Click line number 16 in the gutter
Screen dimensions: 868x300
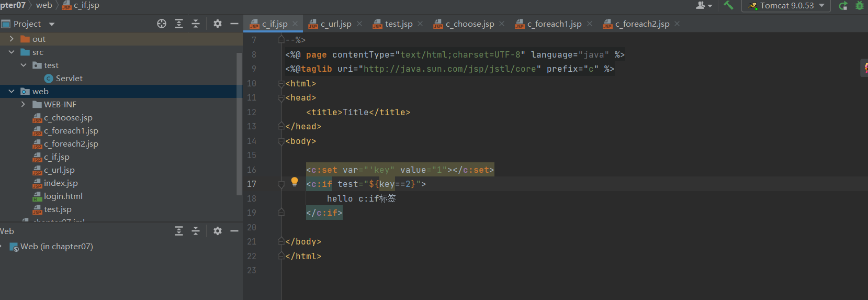pyautogui.click(x=252, y=170)
